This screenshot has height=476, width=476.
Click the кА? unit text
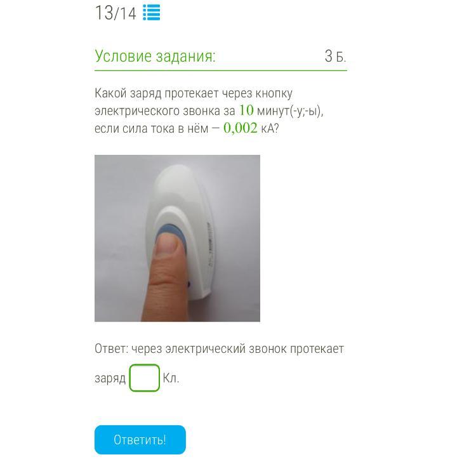270,128
